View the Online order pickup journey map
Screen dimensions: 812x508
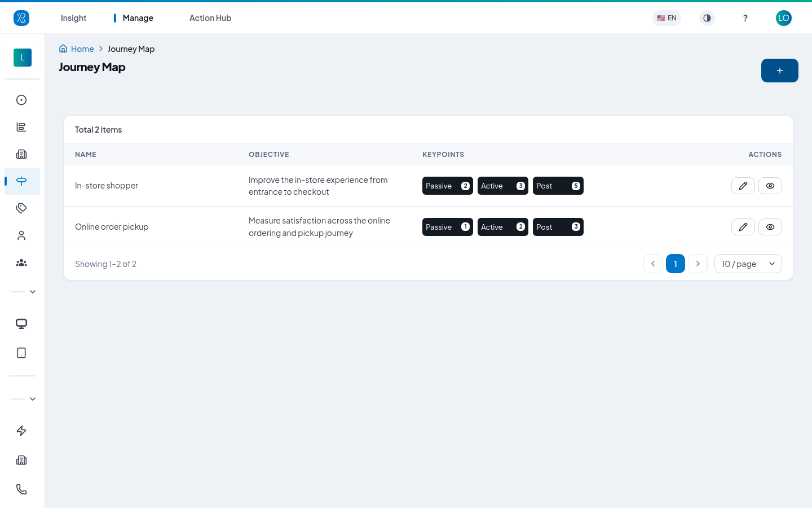pyautogui.click(x=770, y=227)
